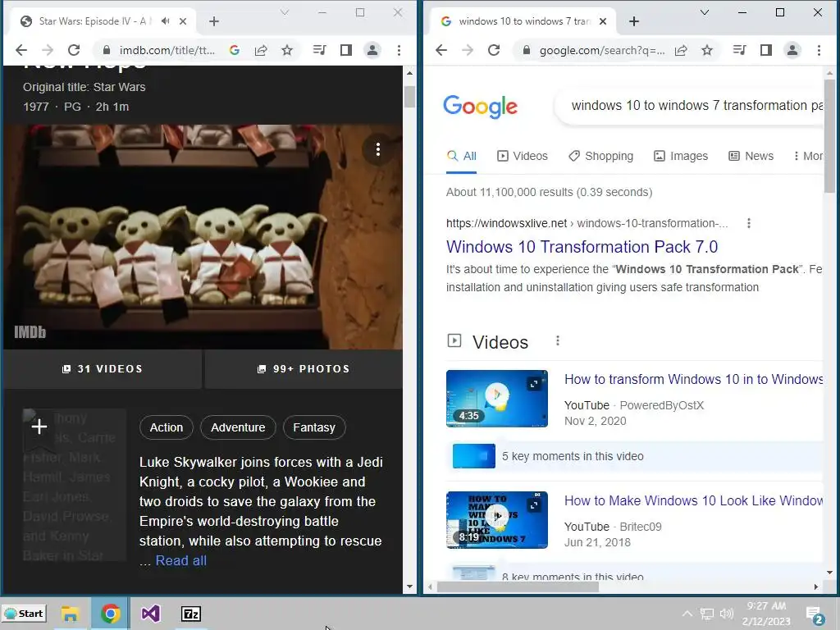Open the 99+ Photos gallery
The width and height of the screenshot is (840, 630).
[304, 369]
